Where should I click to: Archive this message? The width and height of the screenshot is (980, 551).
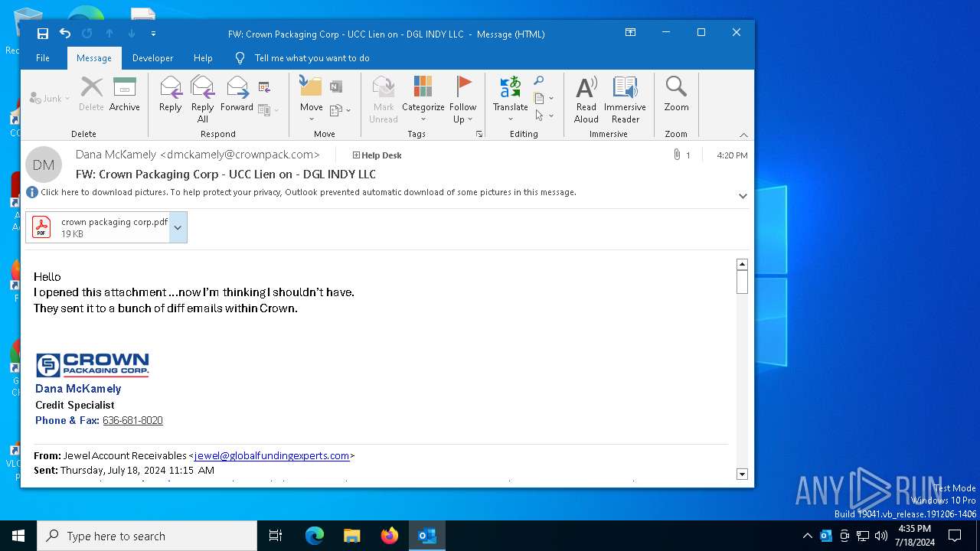tap(124, 95)
